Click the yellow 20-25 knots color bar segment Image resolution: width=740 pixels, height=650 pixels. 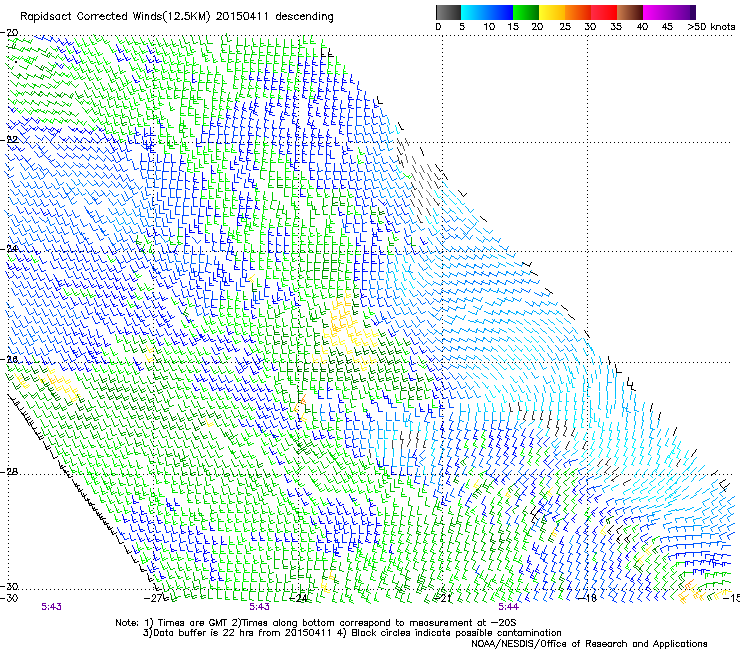coord(552,12)
